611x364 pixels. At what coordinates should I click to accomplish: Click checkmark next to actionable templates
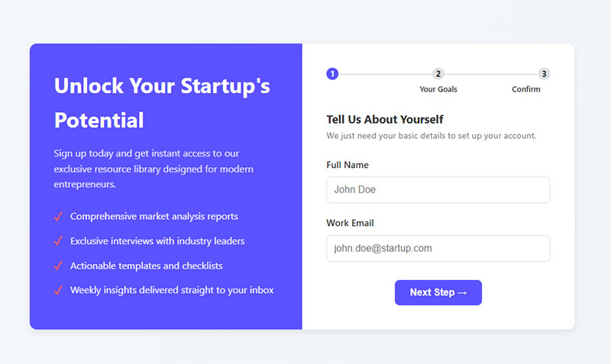click(x=58, y=266)
